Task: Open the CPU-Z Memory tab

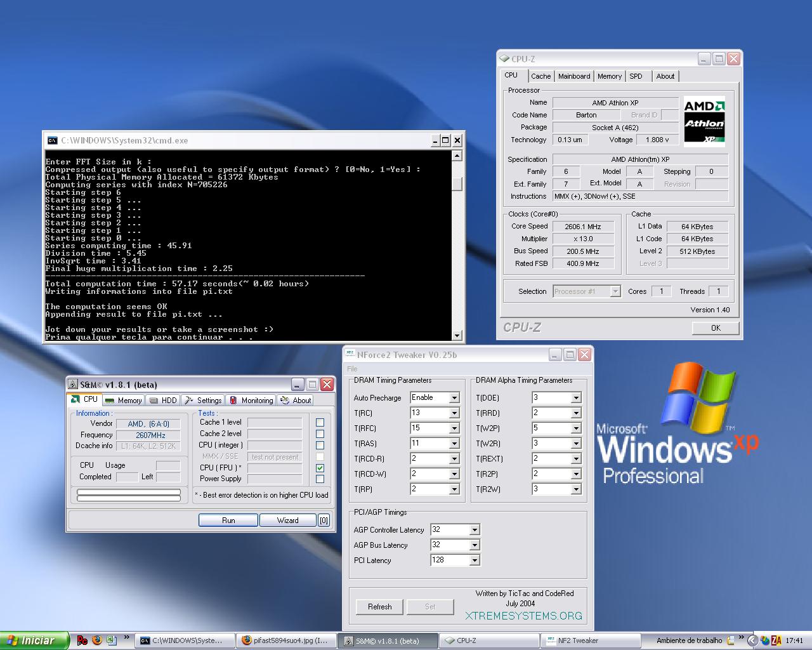Action: [610, 76]
